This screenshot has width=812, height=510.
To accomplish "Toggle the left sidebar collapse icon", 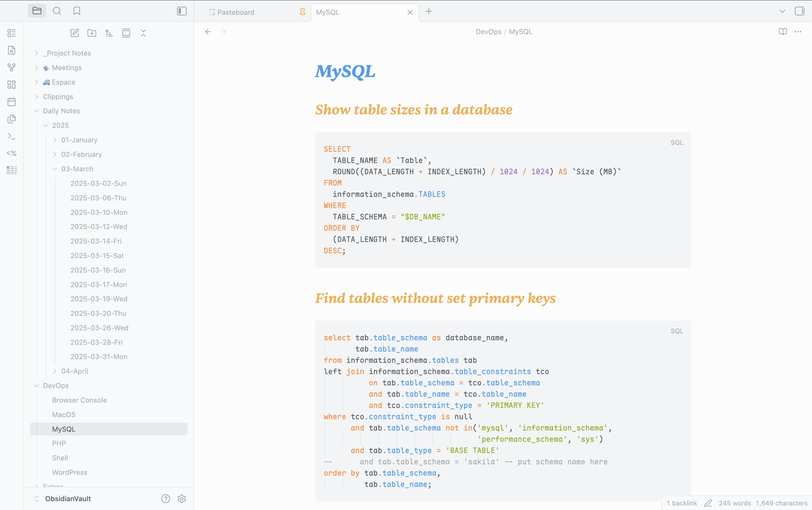I will 182,11.
